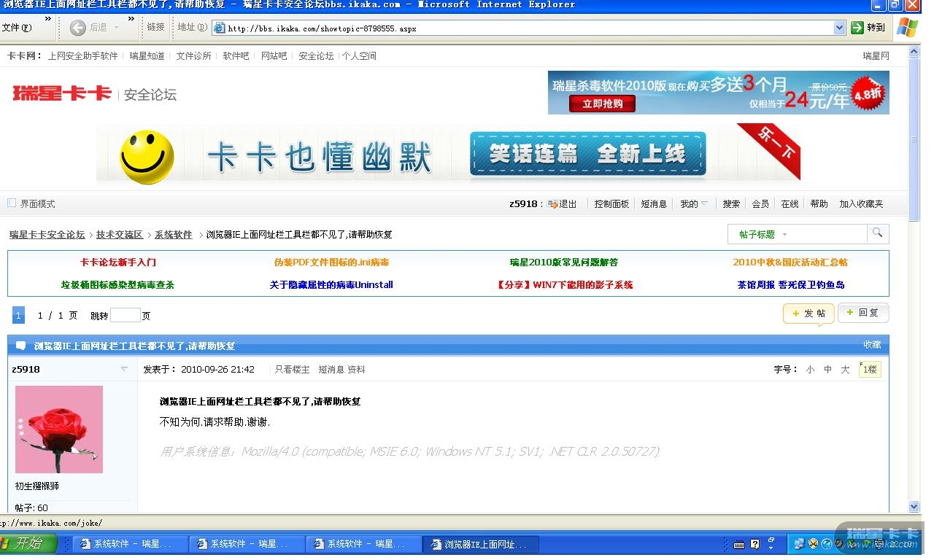This screenshot has width=934, height=560.
Task: Click the z5918 rose avatar image
Action: 59,429
